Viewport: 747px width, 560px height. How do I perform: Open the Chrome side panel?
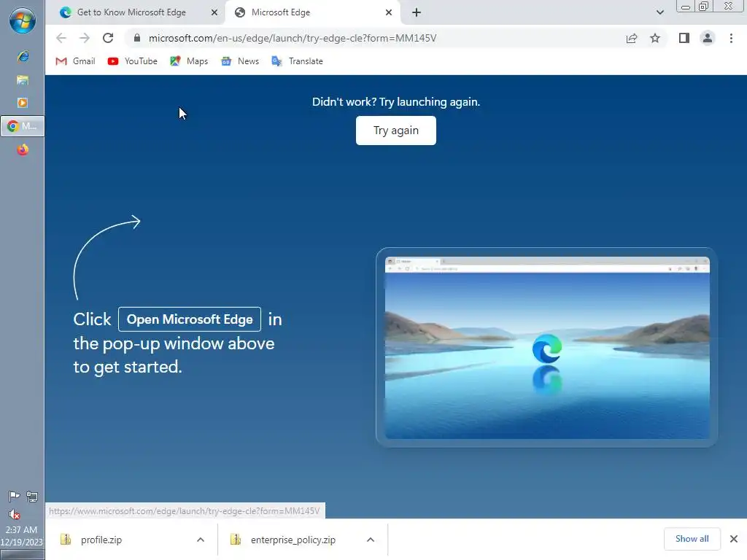pos(684,38)
